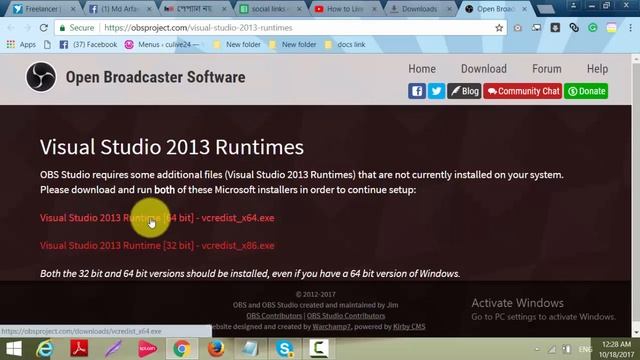Click the link chain extension icon
This screenshot has width=640, height=360.
[574, 28]
